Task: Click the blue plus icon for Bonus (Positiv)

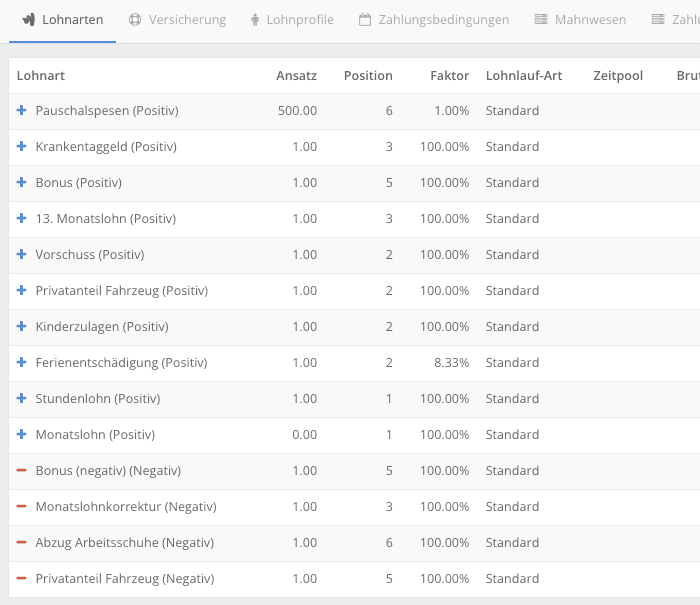Action: (21, 182)
